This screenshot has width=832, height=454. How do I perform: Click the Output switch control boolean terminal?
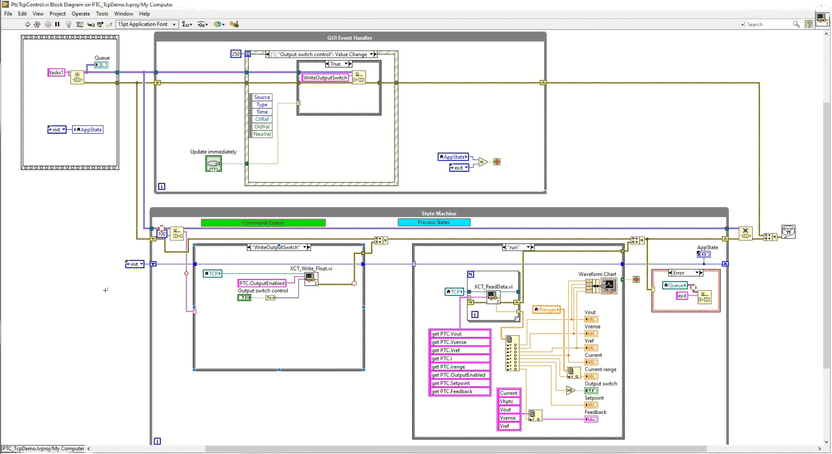tap(245, 298)
